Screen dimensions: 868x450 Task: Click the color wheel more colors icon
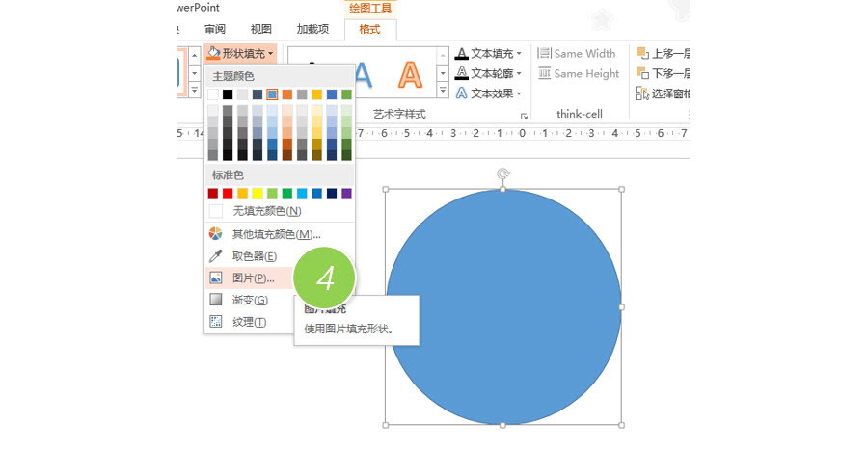pyautogui.click(x=215, y=234)
